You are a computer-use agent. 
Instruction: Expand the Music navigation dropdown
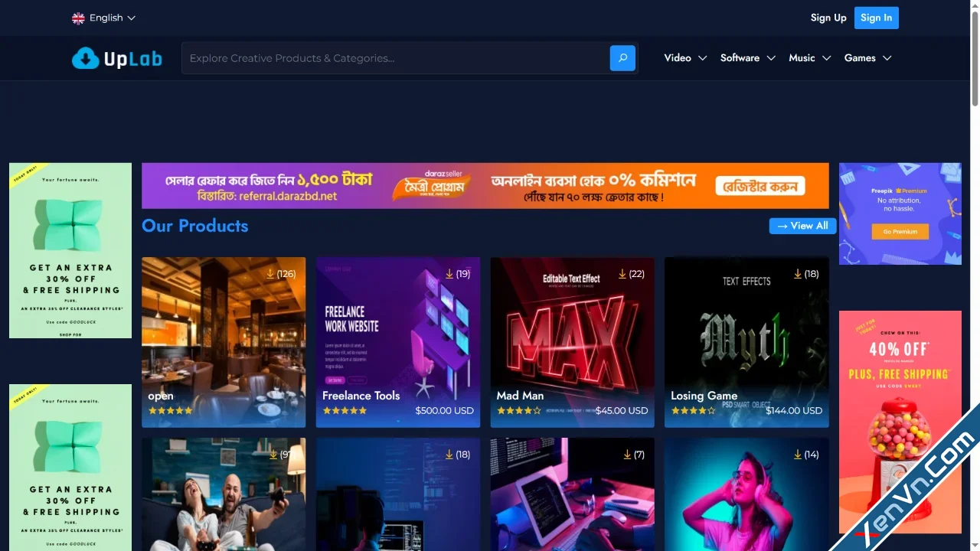pyautogui.click(x=809, y=57)
